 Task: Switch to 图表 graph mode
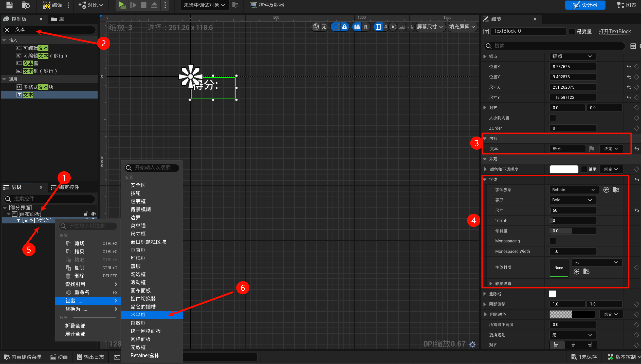click(x=627, y=5)
